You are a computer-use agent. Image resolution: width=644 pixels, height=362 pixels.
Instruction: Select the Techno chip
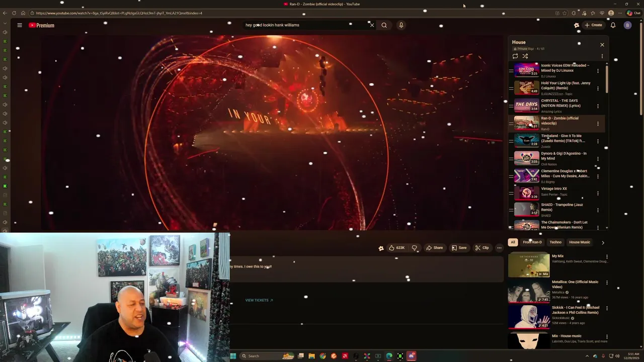coord(555,242)
